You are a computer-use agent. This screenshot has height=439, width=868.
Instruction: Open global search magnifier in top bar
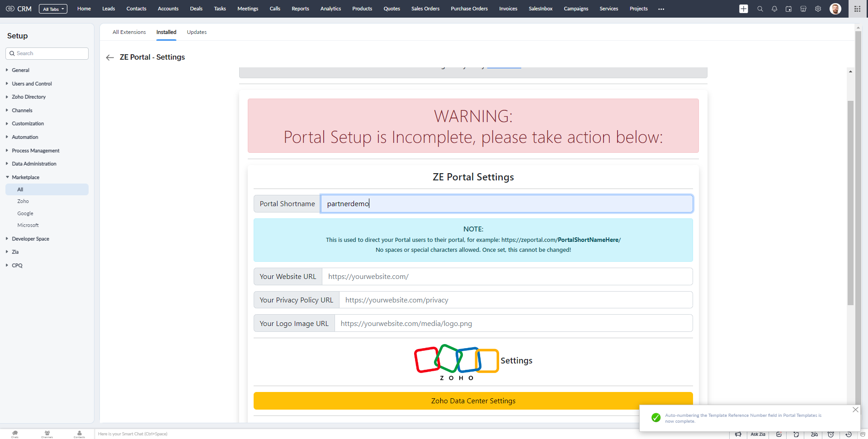[760, 9]
